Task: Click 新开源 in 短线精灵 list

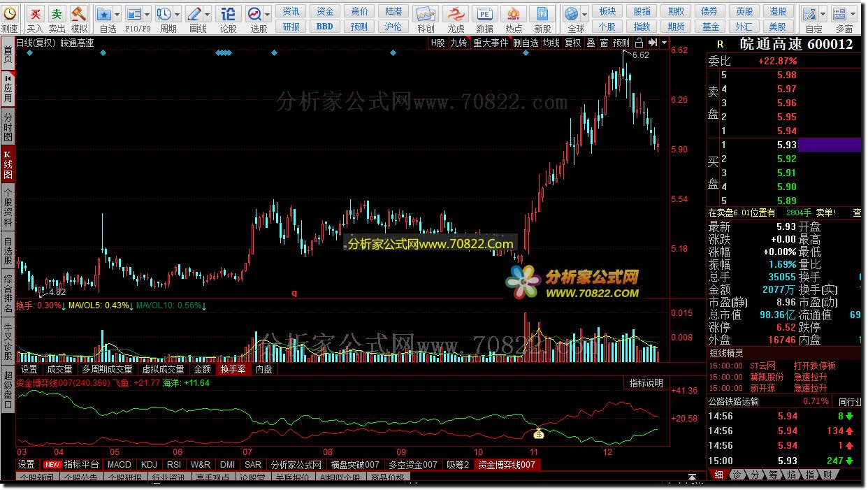Action: 763,388
